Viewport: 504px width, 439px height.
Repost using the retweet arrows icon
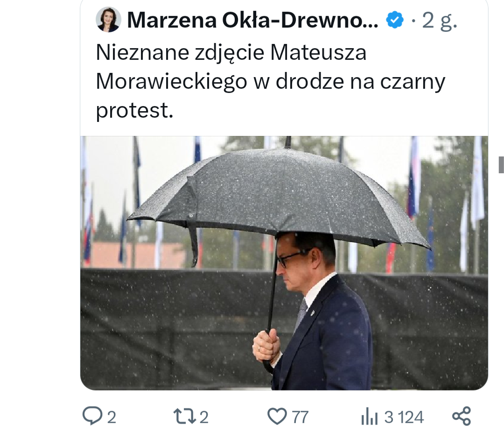[184, 416]
